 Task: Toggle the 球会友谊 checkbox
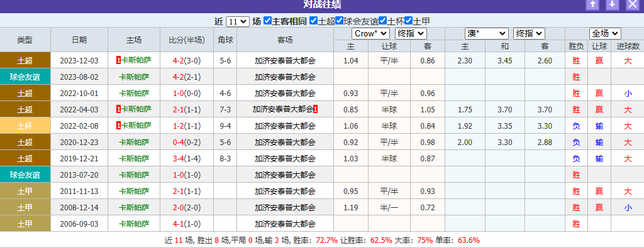pyautogui.click(x=339, y=21)
